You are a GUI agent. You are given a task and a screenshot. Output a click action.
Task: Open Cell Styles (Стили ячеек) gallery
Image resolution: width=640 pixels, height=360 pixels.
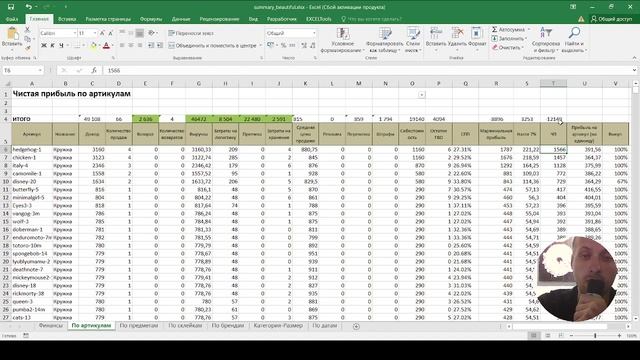click(x=413, y=40)
